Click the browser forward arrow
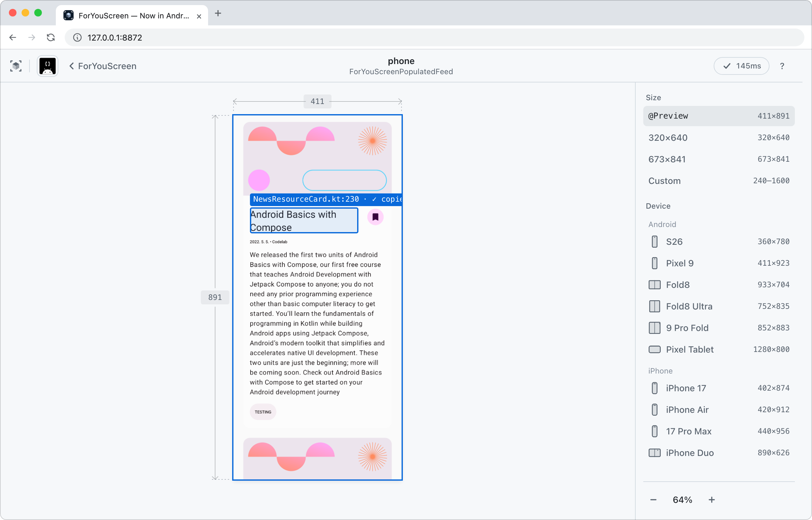This screenshot has height=520, width=812. coord(32,37)
